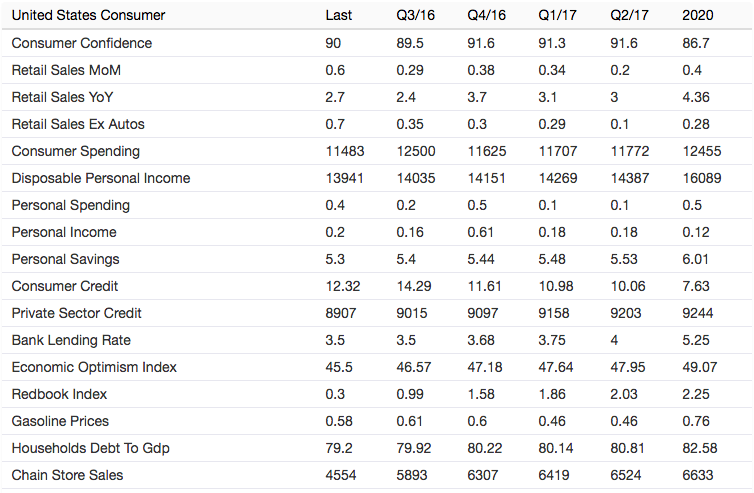Select the Bank Lending Rate indicator
Image resolution: width=754 pixels, height=493 pixels.
[x=71, y=340]
